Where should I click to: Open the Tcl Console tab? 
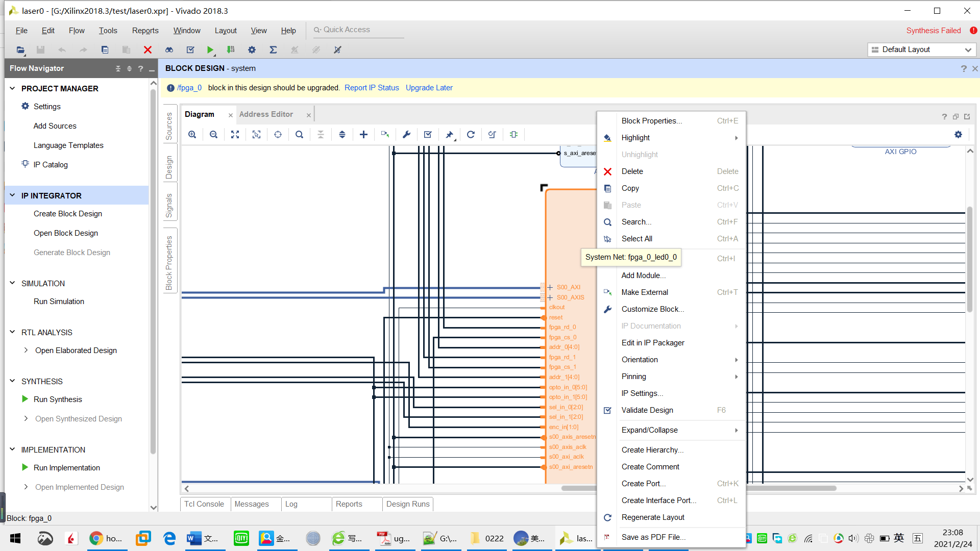(x=204, y=504)
